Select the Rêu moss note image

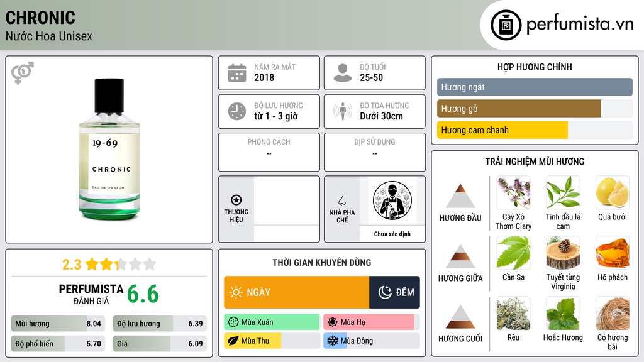(513, 313)
